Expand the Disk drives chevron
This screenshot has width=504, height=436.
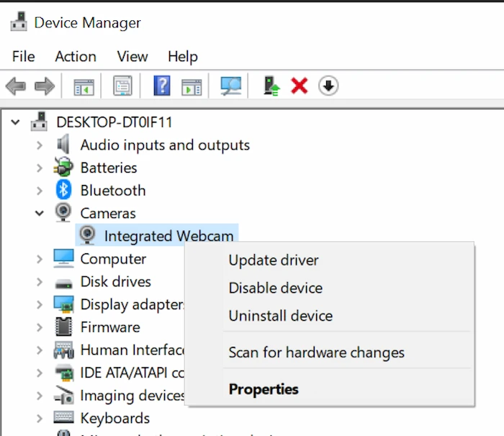click(x=39, y=282)
